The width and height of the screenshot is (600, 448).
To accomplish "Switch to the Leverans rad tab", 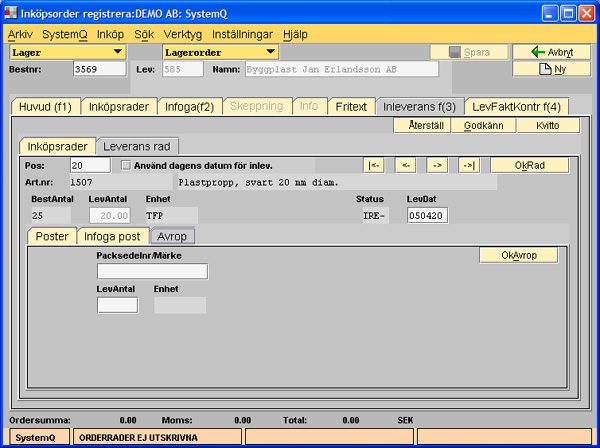I will tap(137, 146).
